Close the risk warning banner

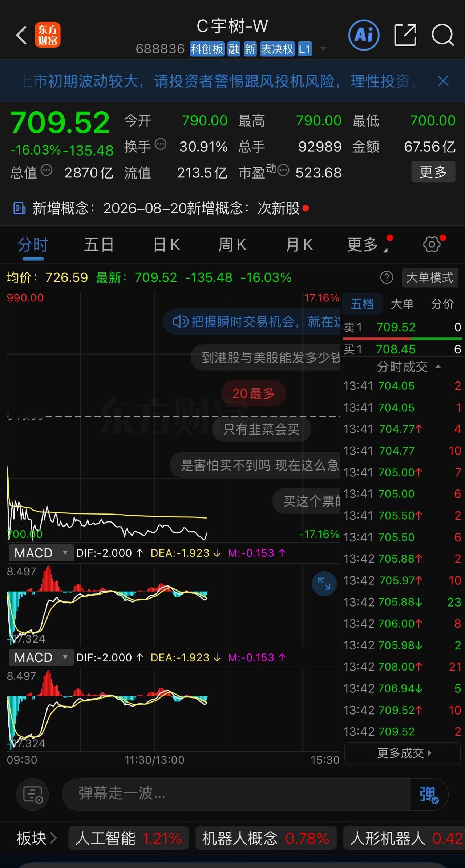click(443, 81)
